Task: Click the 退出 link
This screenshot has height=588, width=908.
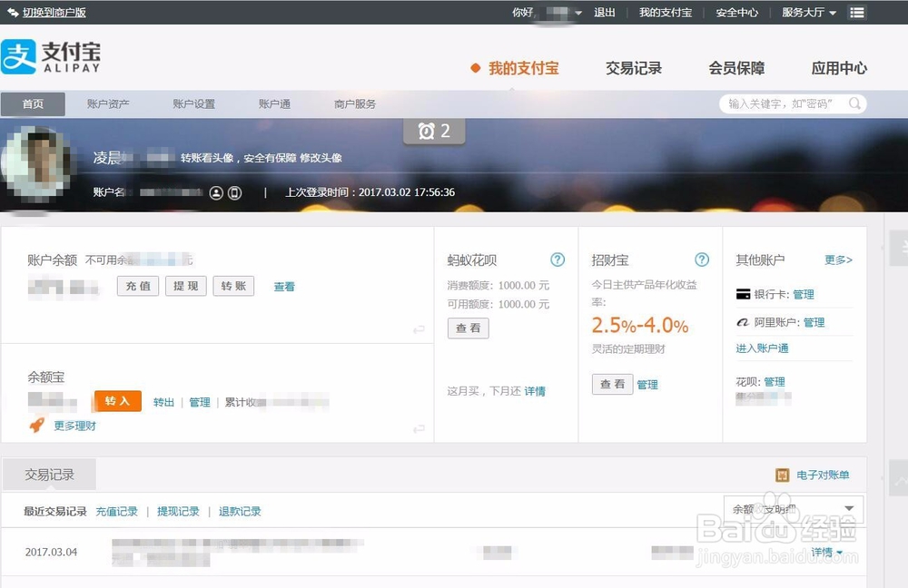Action: (x=605, y=12)
